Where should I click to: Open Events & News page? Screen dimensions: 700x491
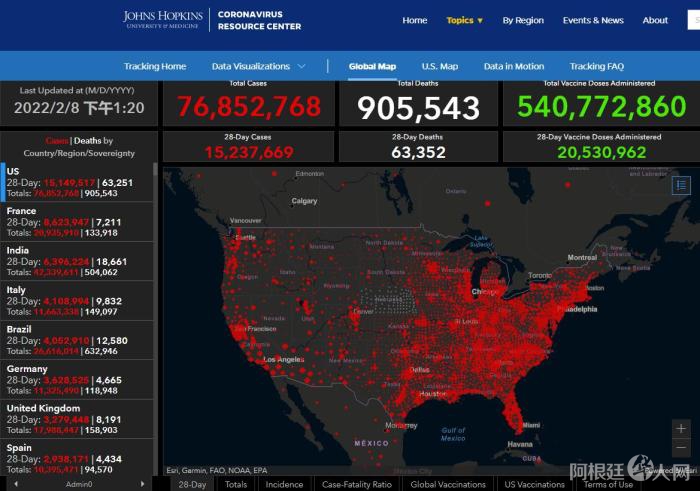click(593, 20)
